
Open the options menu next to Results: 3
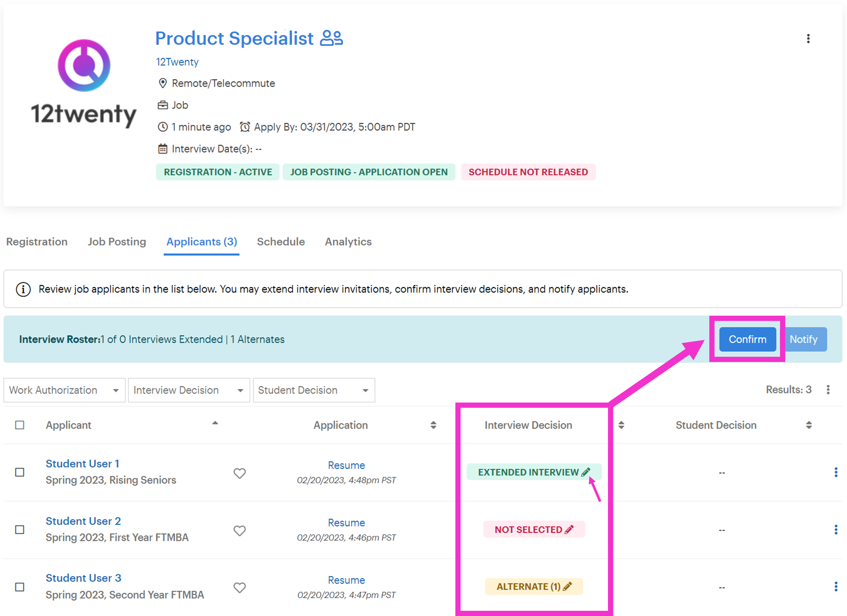tap(828, 390)
